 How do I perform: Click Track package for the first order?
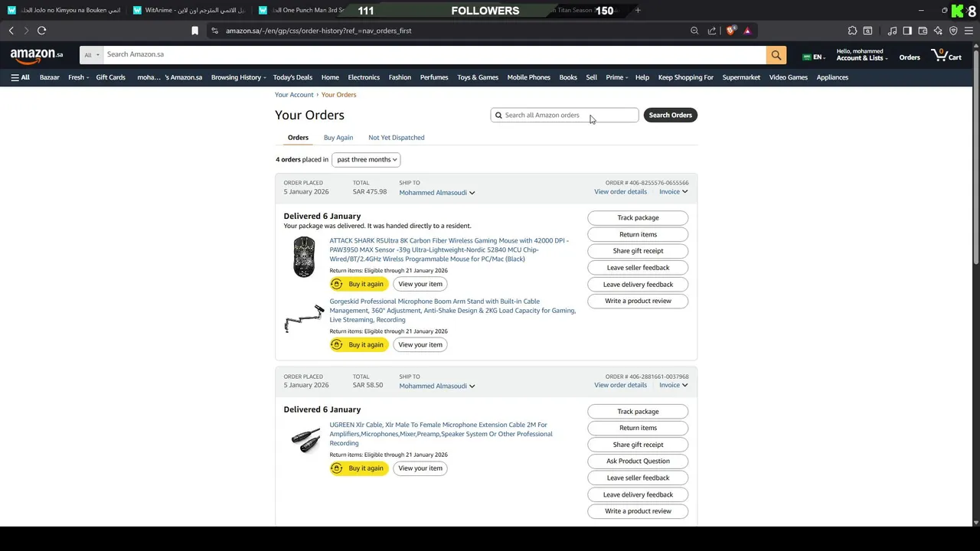coord(638,218)
